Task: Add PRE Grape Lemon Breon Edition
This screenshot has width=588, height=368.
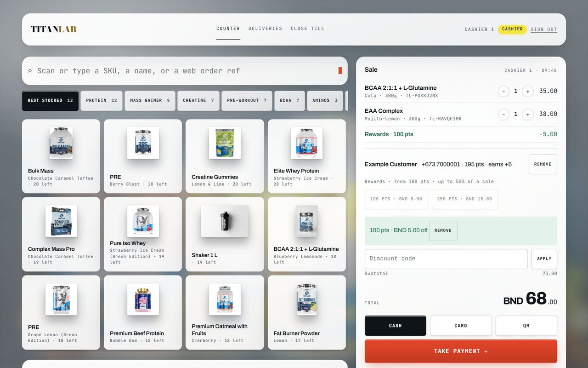Action: coord(61,312)
